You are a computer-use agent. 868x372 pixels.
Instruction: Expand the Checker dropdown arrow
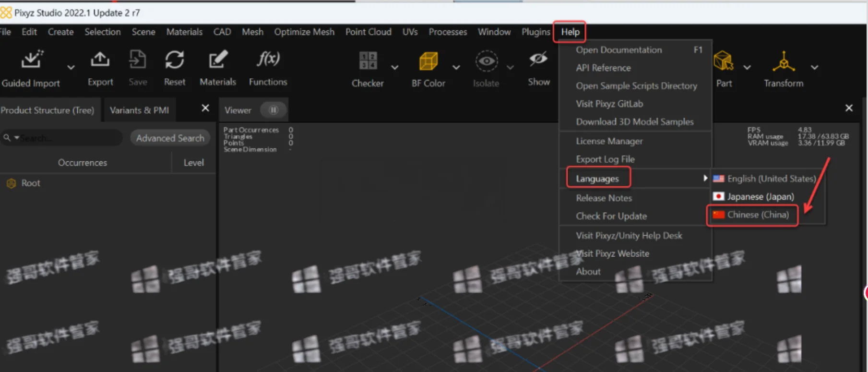tap(394, 67)
